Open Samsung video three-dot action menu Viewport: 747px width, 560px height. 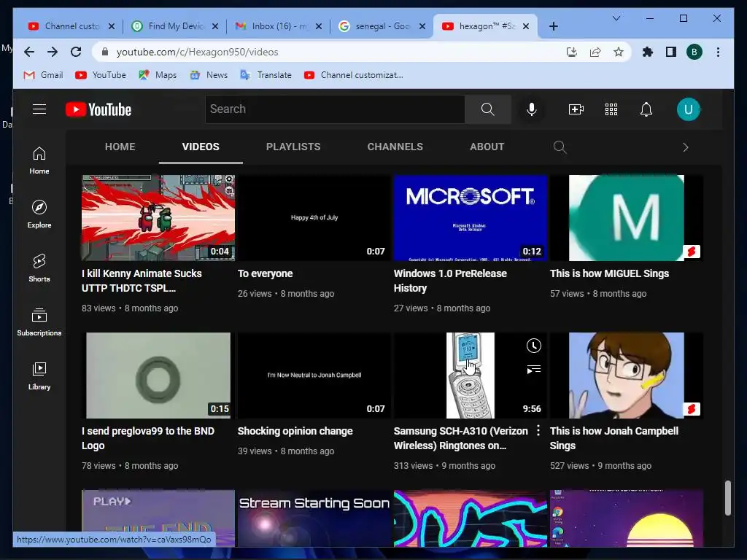538,430
